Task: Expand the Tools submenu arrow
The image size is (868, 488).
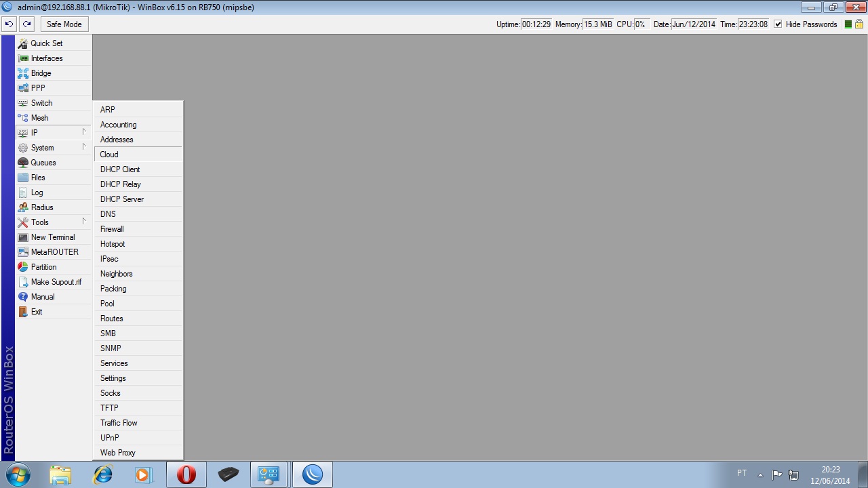Action: click(84, 222)
